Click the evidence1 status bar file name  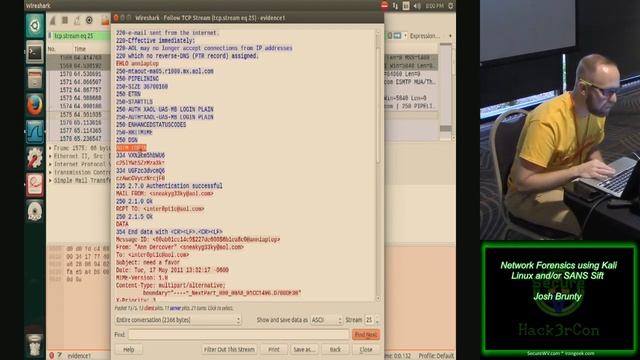point(79,356)
